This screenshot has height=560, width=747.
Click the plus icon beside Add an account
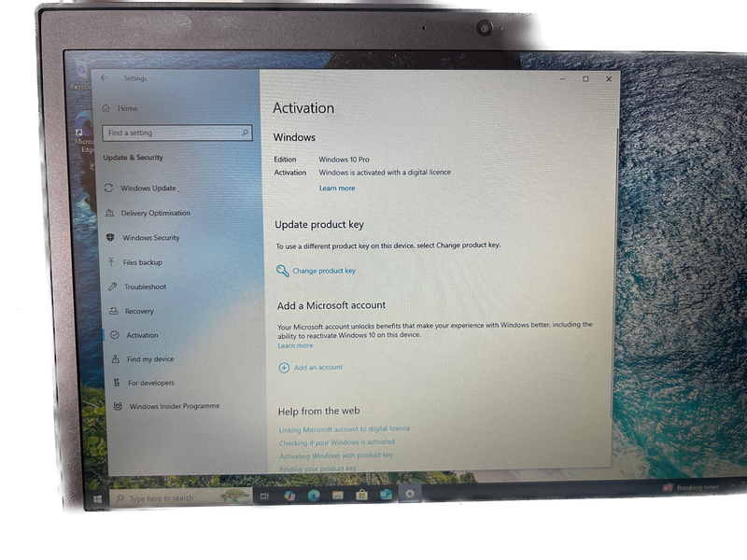tap(284, 368)
